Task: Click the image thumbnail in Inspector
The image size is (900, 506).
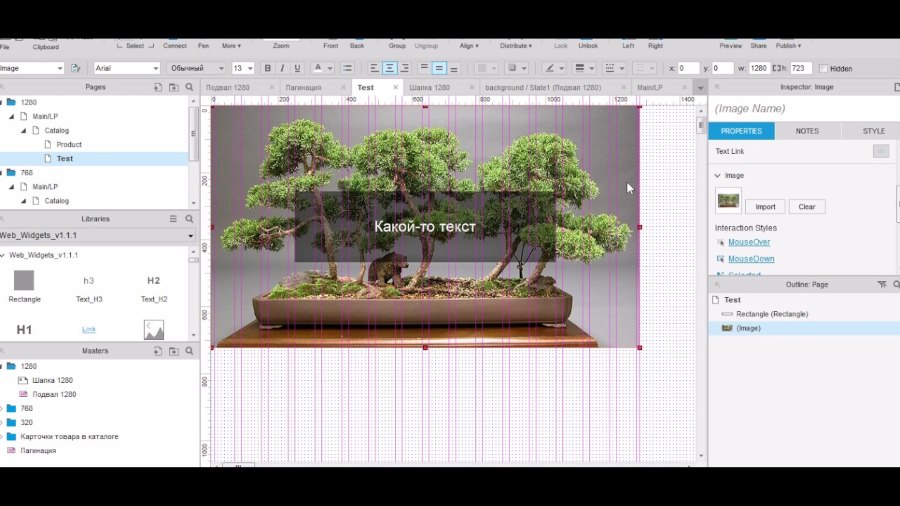Action: [728, 201]
